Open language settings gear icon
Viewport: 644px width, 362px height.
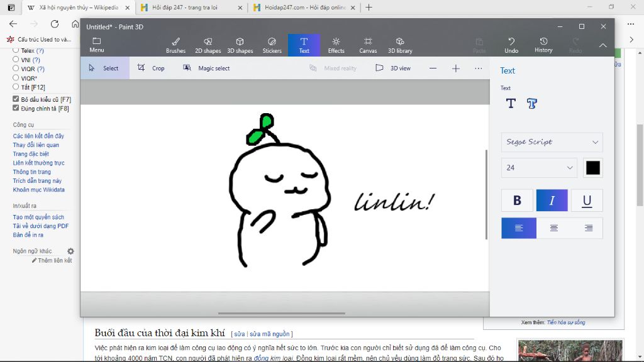[x=70, y=251]
